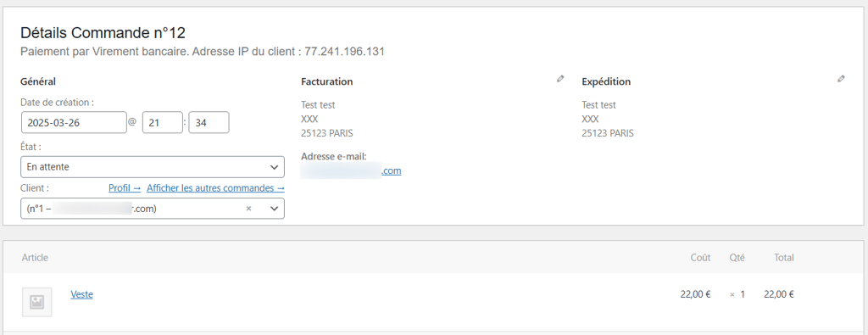Edit billing address with Facturation pencil icon
Image resolution: width=868 pixels, height=335 pixels.
(x=560, y=79)
